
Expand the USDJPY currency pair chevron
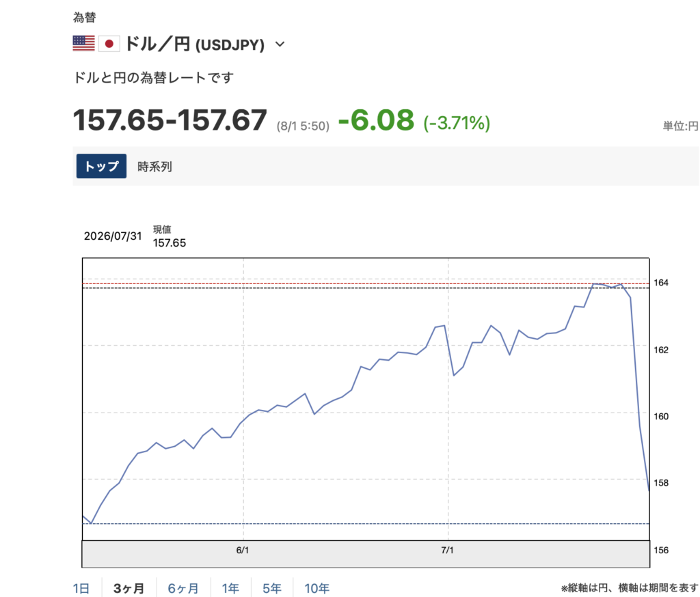[280, 44]
